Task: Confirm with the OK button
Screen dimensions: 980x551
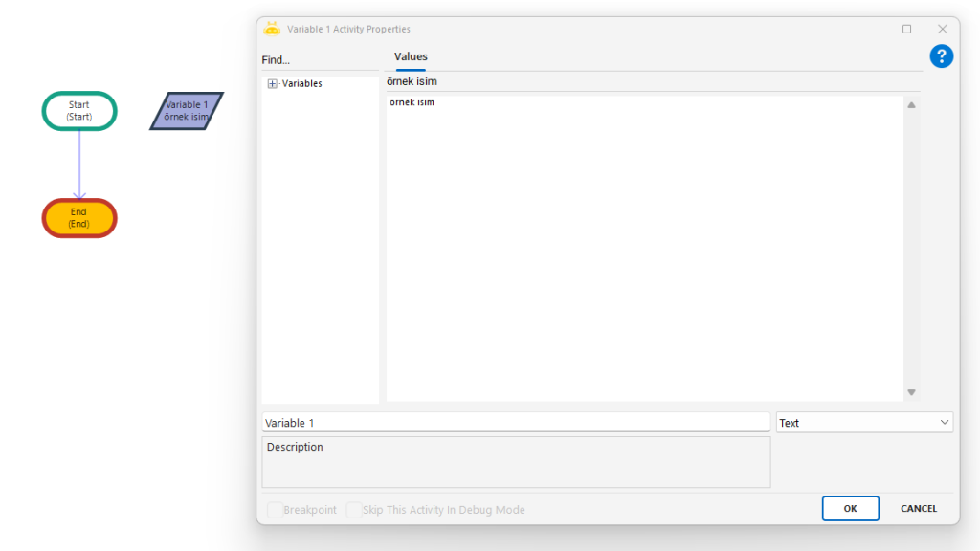Action: click(x=850, y=508)
